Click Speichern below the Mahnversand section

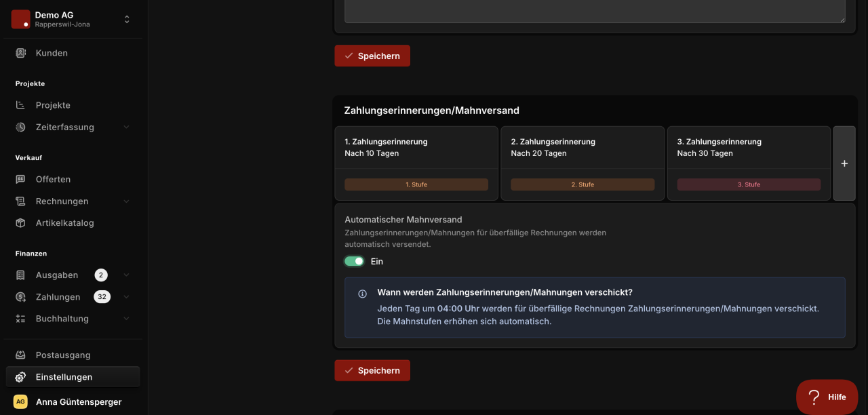[372, 370]
